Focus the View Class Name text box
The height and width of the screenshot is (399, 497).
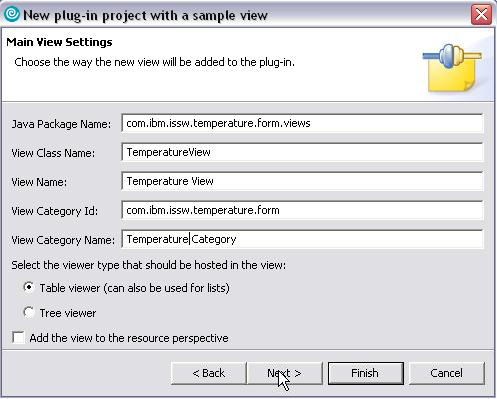(x=302, y=152)
